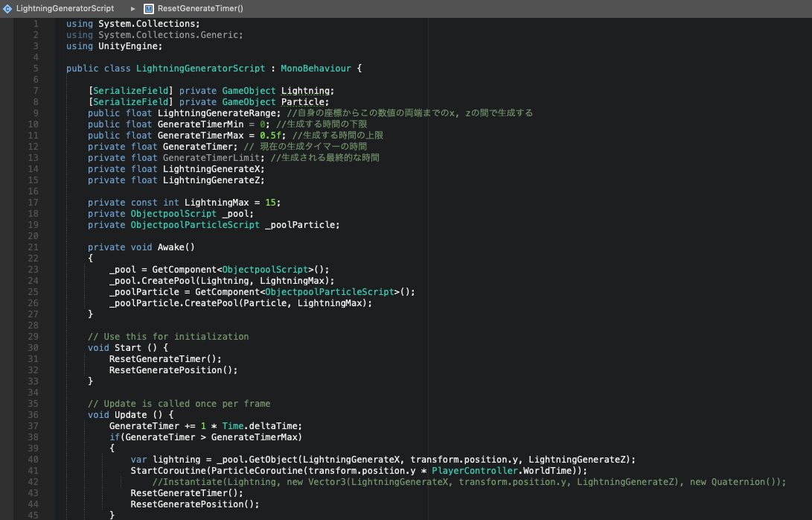
Task: Click the ObjectpoolScript type on line 18
Action: coord(173,214)
